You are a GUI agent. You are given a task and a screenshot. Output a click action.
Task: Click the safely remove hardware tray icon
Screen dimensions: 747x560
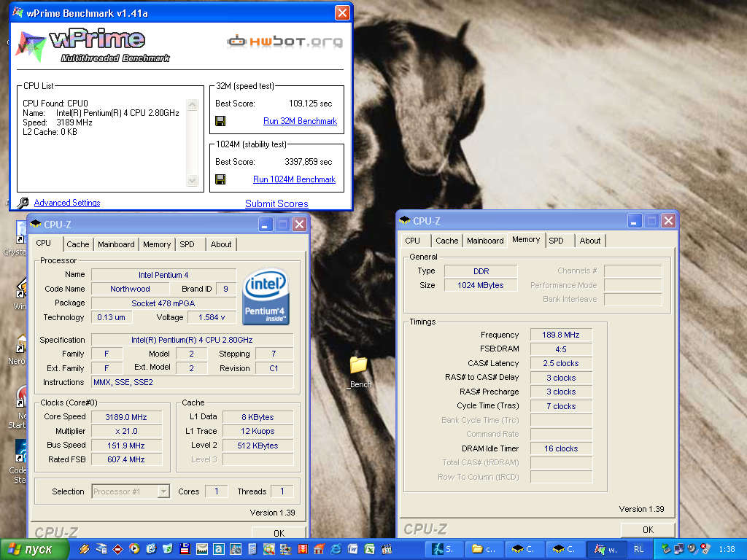(x=665, y=548)
